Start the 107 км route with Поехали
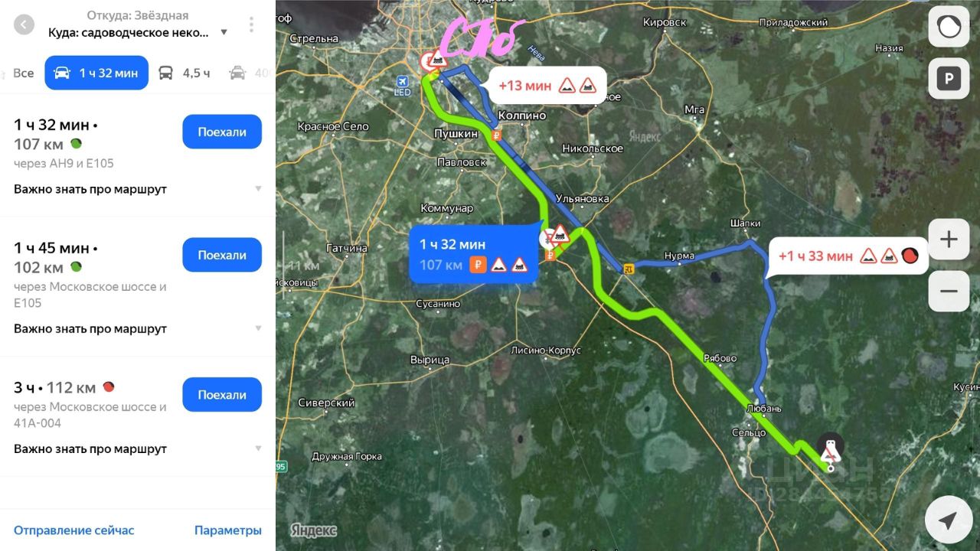 [222, 132]
